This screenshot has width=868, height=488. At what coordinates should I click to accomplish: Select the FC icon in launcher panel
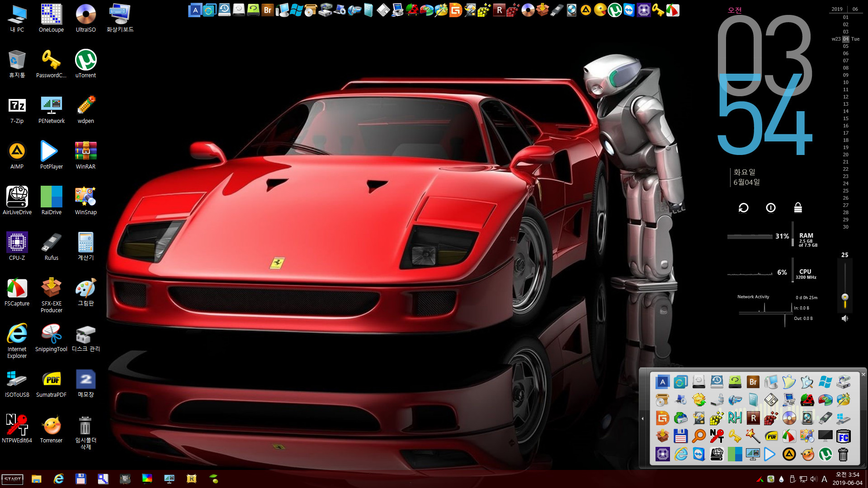(x=843, y=436)
